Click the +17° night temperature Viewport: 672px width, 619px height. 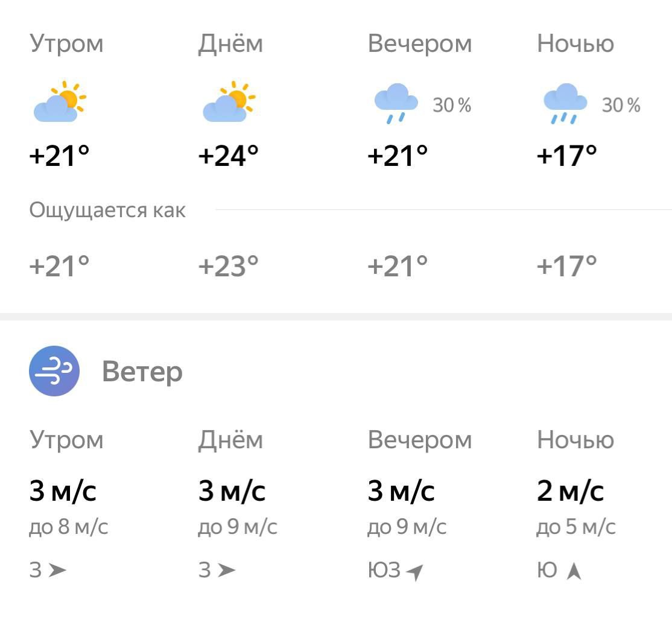tap(566, 156)
